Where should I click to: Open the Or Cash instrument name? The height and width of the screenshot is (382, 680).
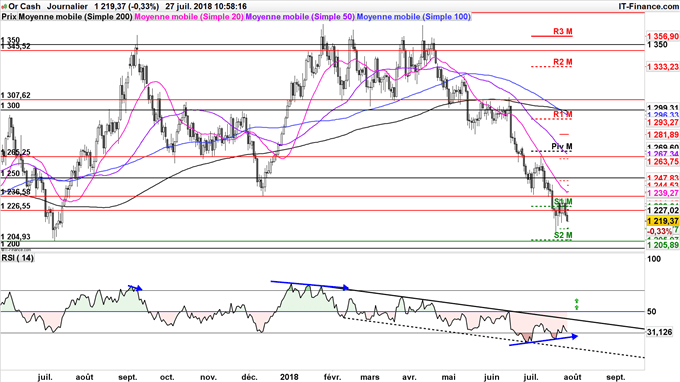(24, 7)
